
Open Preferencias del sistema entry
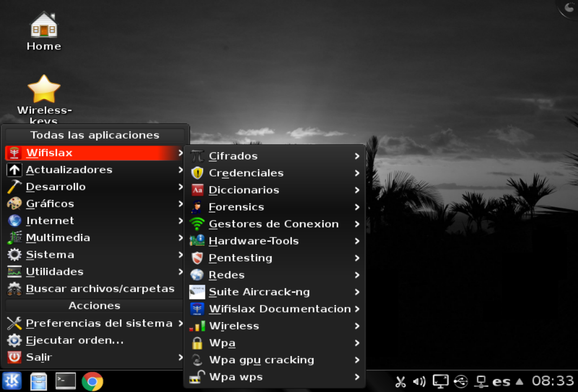coord(94,323)
